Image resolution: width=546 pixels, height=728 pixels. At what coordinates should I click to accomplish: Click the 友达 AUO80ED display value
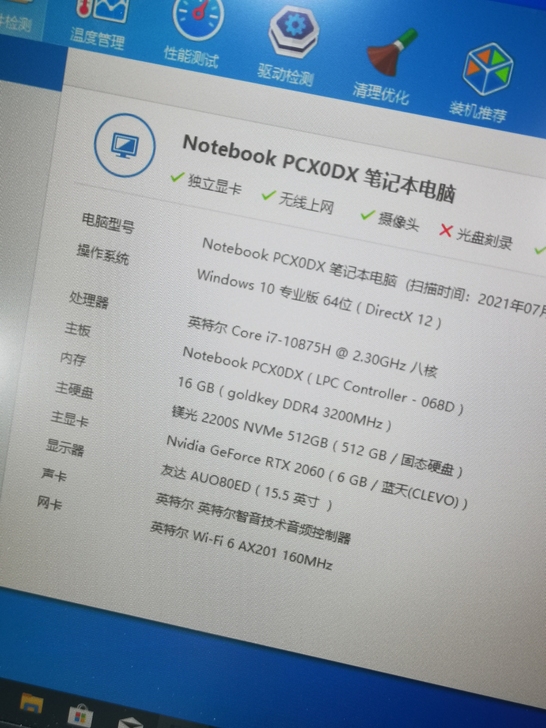pos(247,488)
